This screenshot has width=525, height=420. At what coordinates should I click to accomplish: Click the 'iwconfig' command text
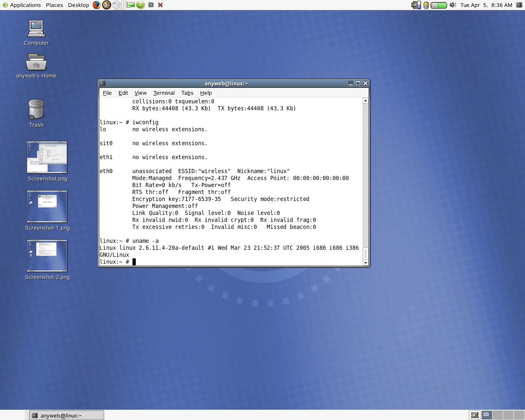tap(145, 122)
